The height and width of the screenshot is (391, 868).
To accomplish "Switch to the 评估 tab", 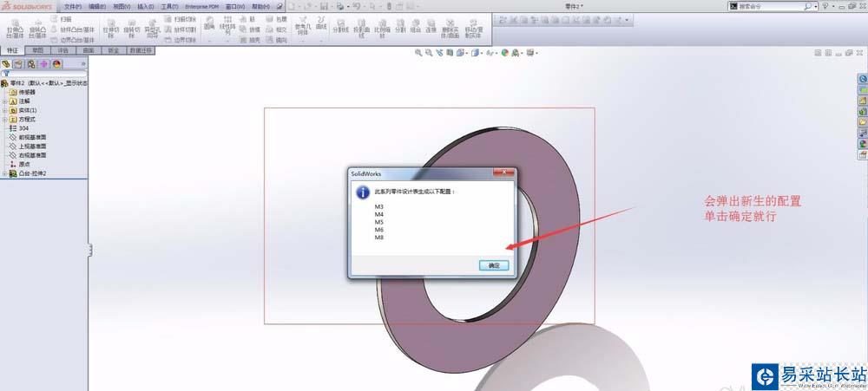I will pos(63,50).
